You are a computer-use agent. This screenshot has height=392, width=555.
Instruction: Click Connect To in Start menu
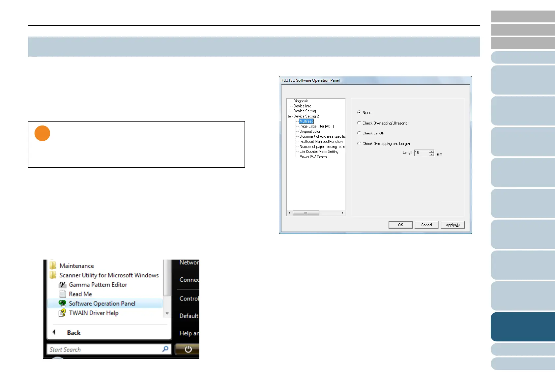point(189,280)
